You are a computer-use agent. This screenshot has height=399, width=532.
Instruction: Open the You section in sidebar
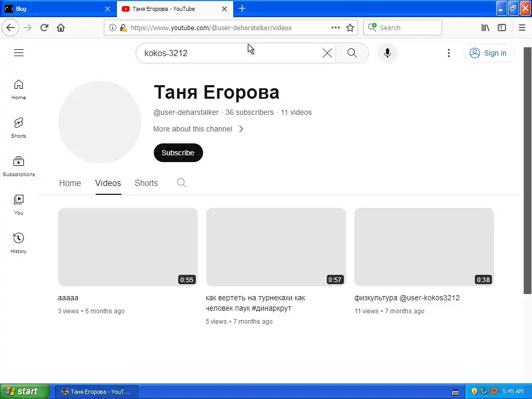click(19, 205)
